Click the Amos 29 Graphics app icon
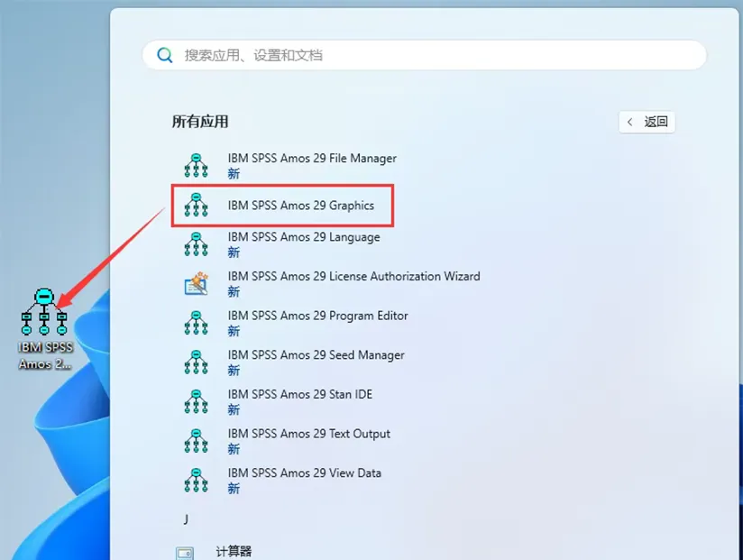 (197, 205)
